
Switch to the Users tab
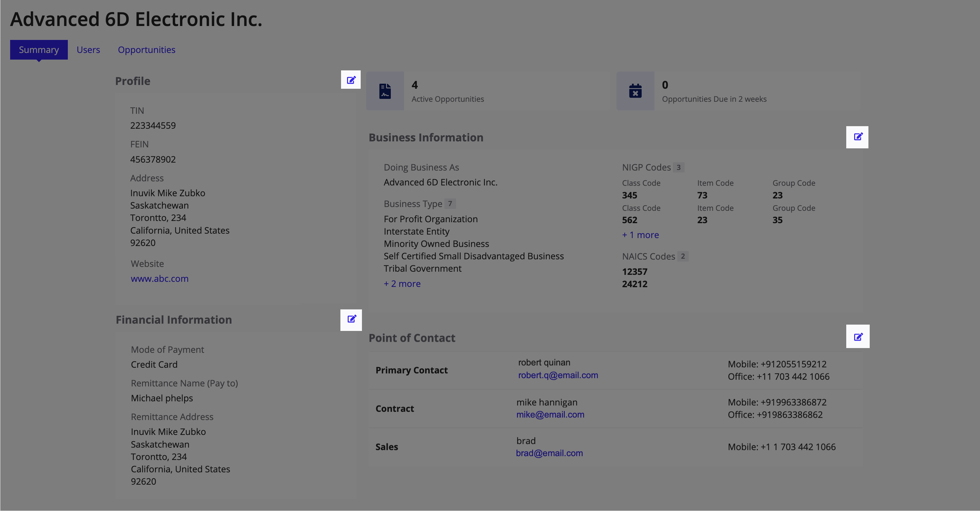pos(88,49)
